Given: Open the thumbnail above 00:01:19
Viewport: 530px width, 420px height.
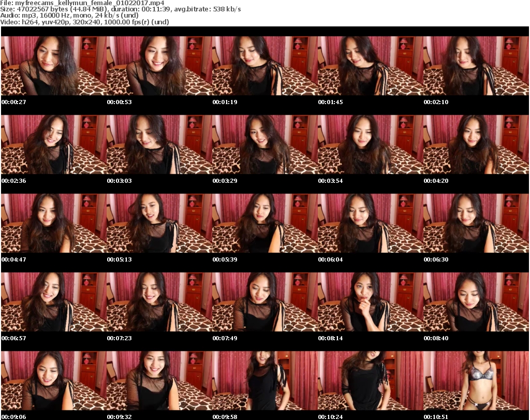Looking at the screenshot, I should click(265, 66).
